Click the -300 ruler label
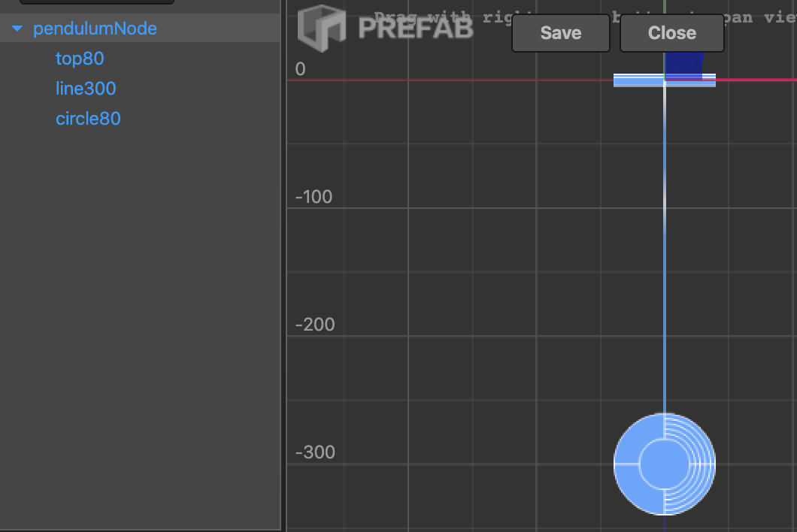 pyautogui.click(x=315, y=453)
